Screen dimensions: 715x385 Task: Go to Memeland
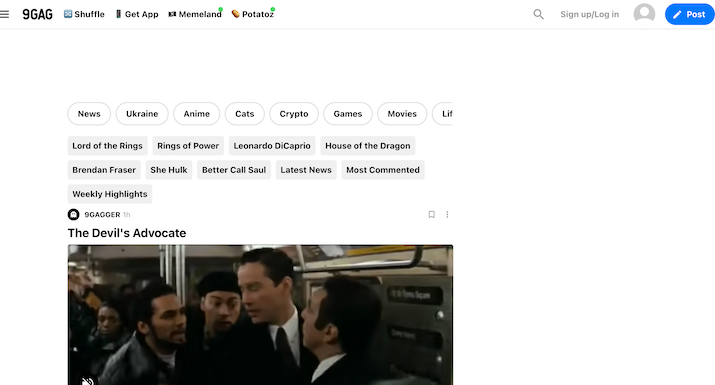[195, 14]
